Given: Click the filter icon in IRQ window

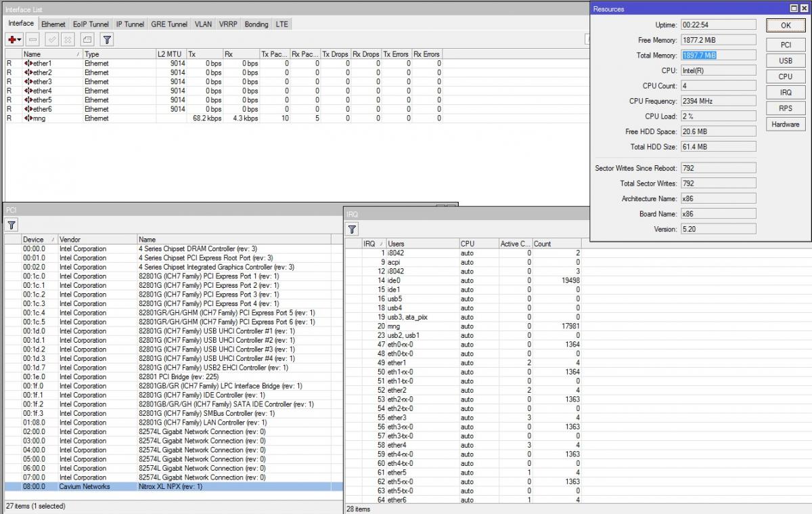Looking at the screenshot, I should point(352,229).
